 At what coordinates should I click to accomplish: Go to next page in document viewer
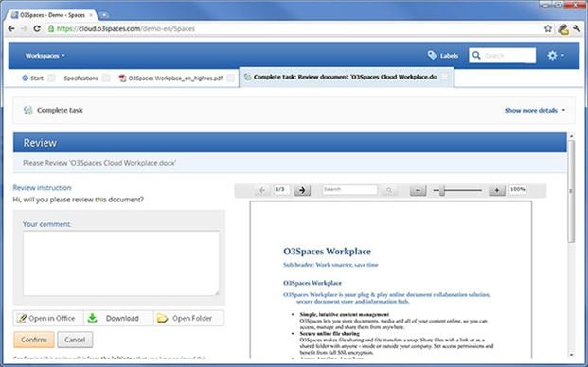pos(302,190)
